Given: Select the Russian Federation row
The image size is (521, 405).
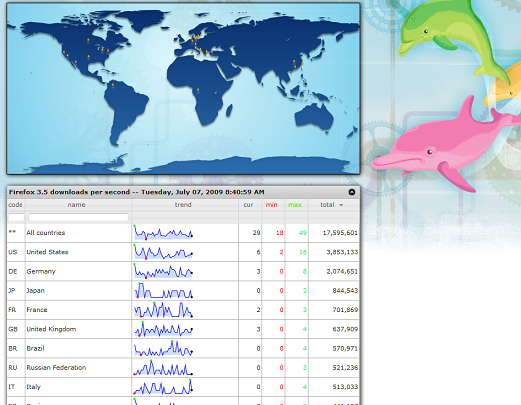Looking at the screenshot, I should coord(183,368).
